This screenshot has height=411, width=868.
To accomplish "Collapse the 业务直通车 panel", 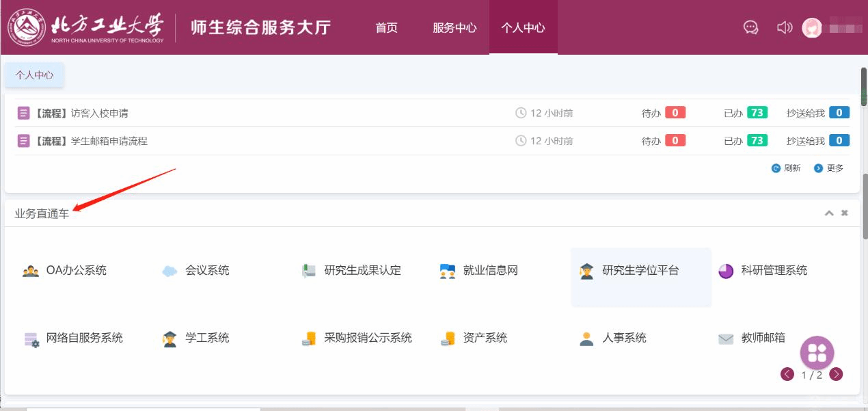I will (x=829, y=213).
